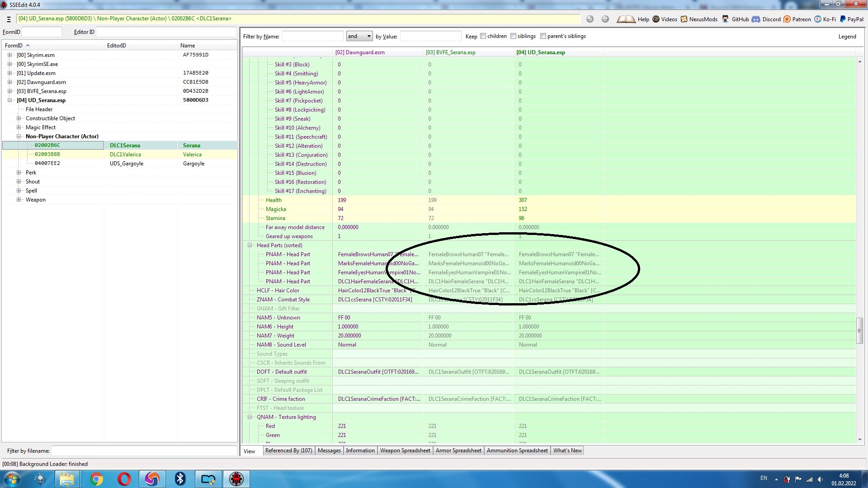Open the Patreon icon link
The width and height of the screenshot is (868, 488).
787,19
